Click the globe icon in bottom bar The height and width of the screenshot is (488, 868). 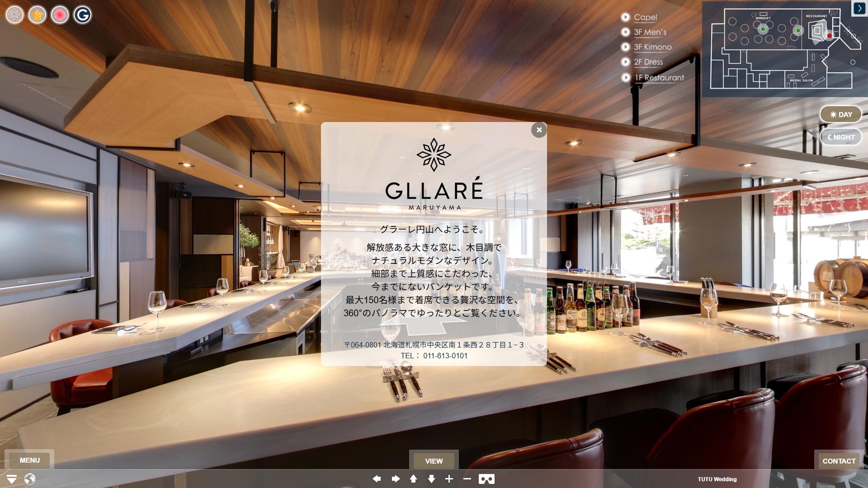pos(30,479)
